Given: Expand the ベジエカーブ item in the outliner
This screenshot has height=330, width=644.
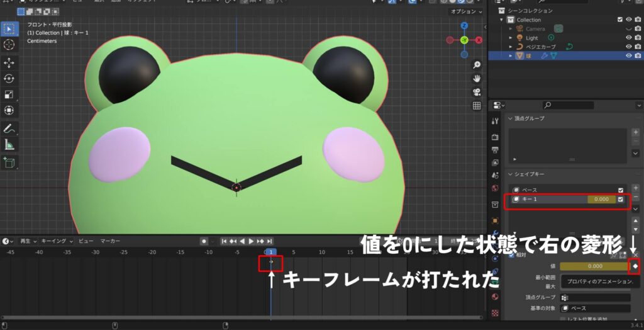Looking at the screenshot, I should (511, 47).
